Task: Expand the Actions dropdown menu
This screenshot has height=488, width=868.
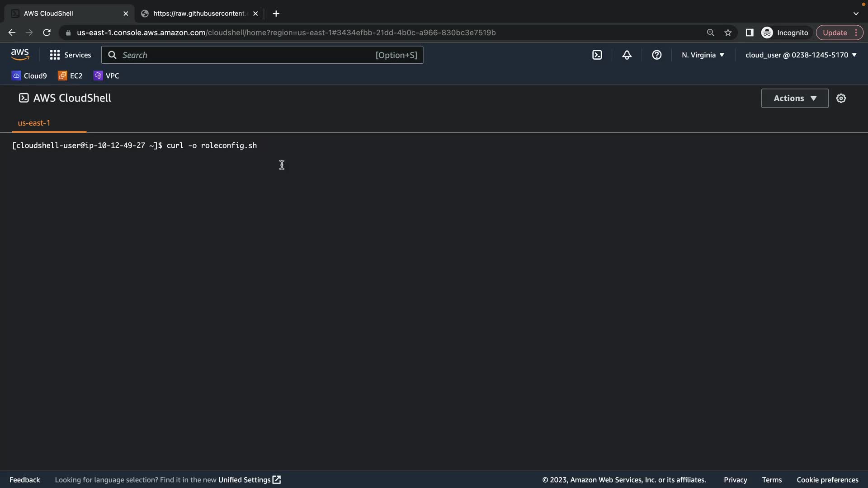Action: pos(794,98)
